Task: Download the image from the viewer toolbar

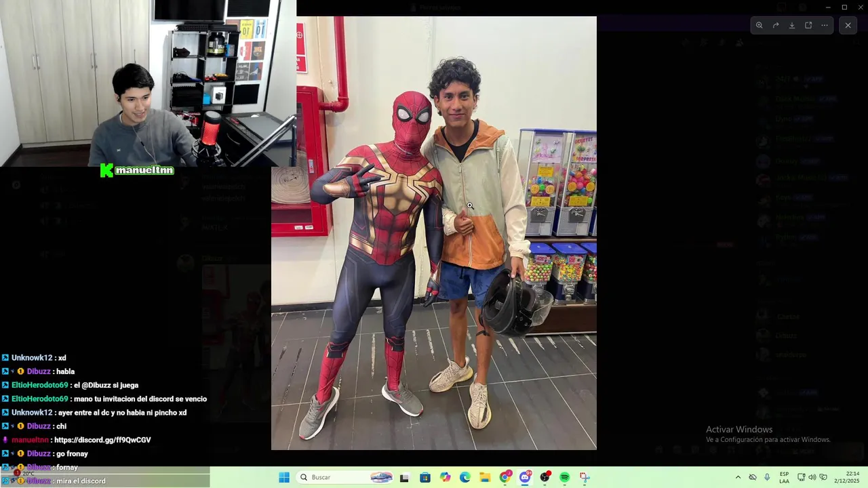Action: (x=792, y=25)
